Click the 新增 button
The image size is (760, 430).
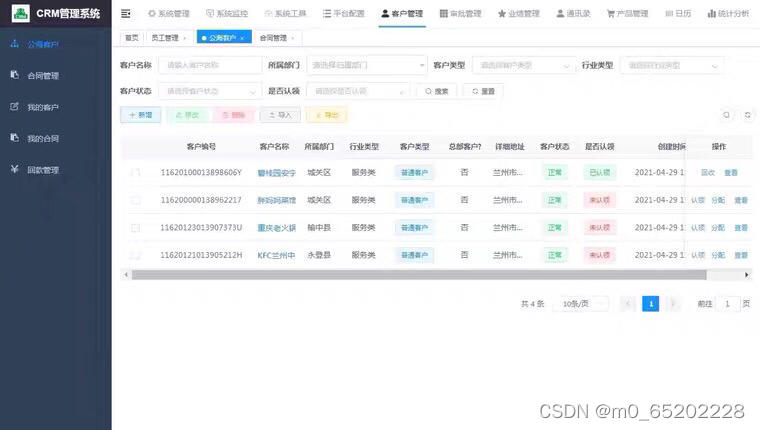(141, 115)
